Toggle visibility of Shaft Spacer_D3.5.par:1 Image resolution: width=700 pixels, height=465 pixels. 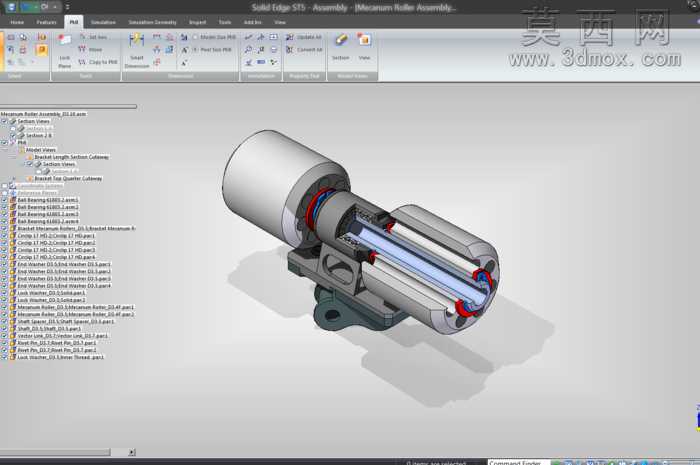click(4, 321)
